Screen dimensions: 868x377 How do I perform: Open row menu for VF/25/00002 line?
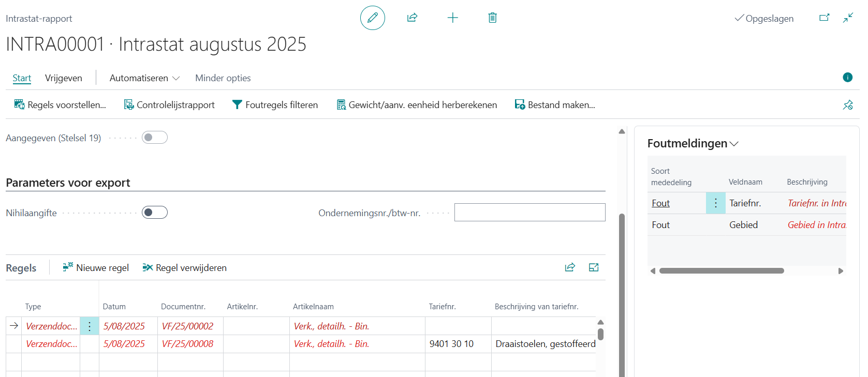90,326
